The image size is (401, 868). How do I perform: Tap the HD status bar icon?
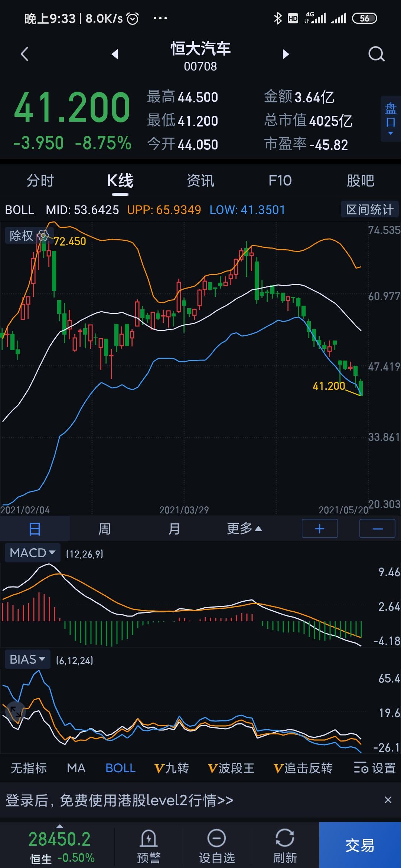293,18
